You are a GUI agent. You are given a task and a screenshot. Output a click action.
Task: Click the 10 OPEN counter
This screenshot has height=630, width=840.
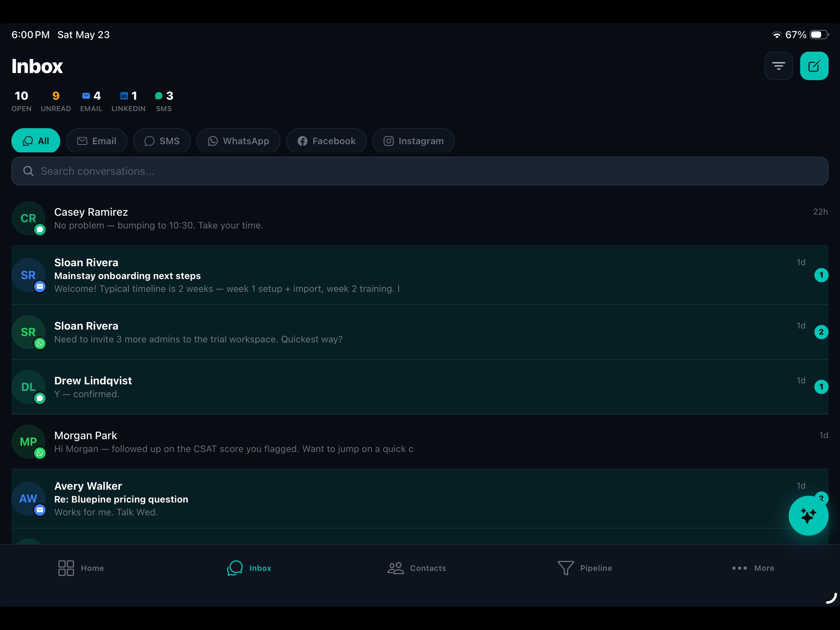[21, 101]
